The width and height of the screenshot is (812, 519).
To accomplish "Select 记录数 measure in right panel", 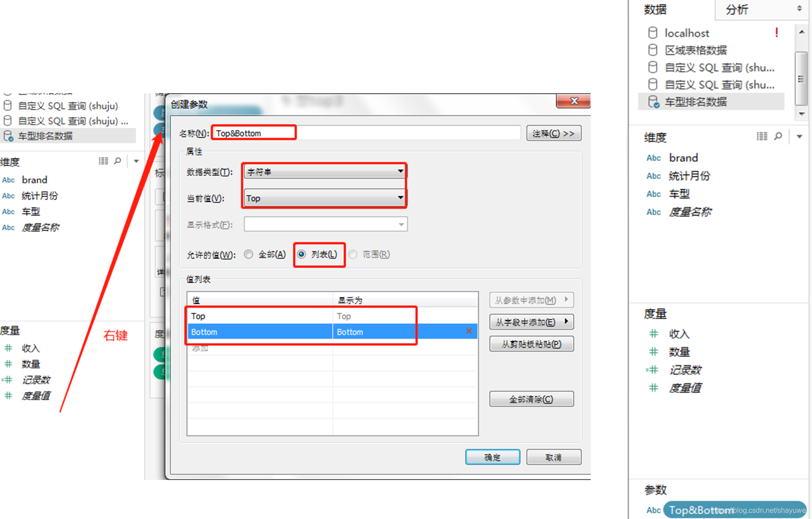I will pyautogui.click(x=685, y=370).
